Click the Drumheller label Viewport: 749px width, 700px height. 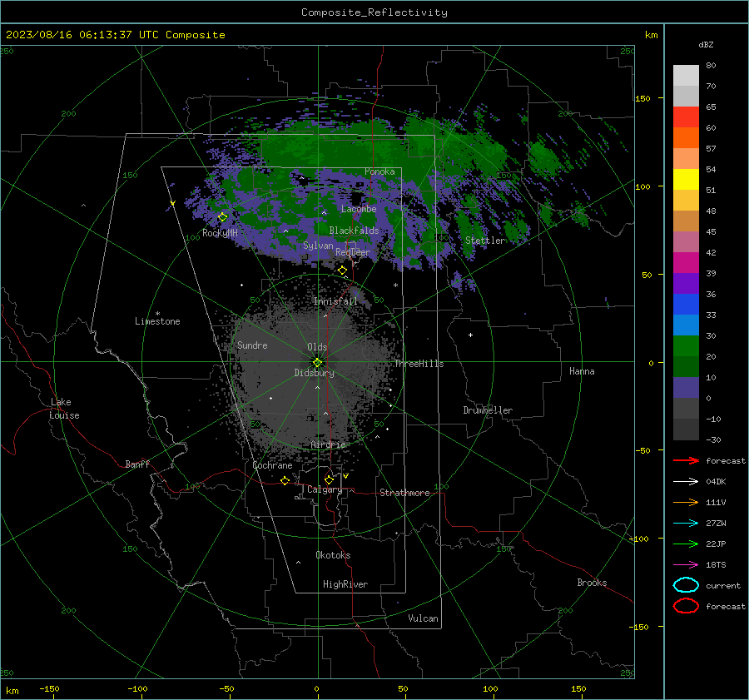pyautogui.click(x=488, y=410)
